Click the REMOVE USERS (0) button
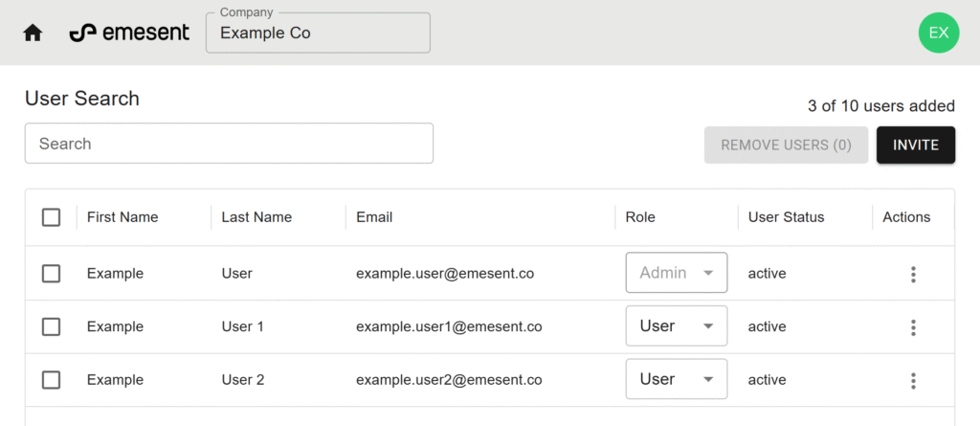This screenshot has height=426, width=980. [786, 145]
